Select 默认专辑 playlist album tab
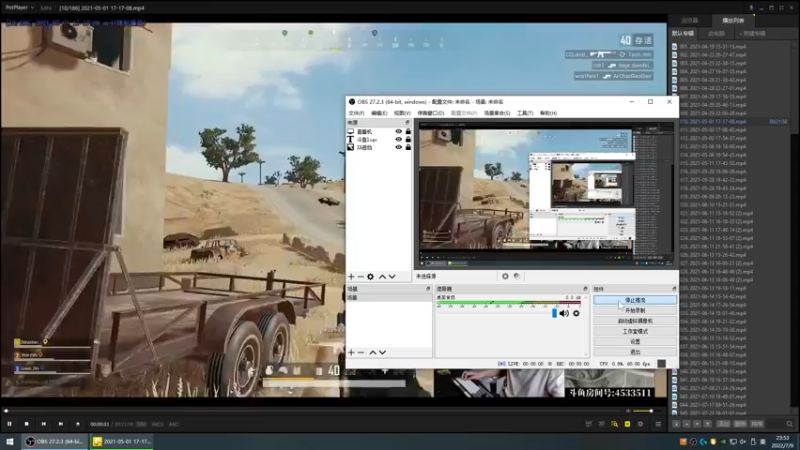The height and width of the screenshot is (450, 800). [x=683, y=33]
